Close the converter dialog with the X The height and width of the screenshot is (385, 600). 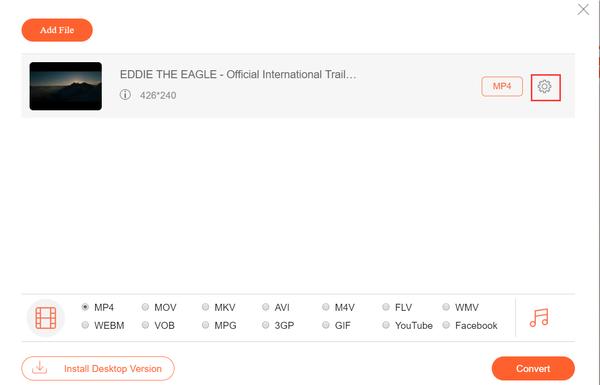pyautogui.click(x=583, y=10)
